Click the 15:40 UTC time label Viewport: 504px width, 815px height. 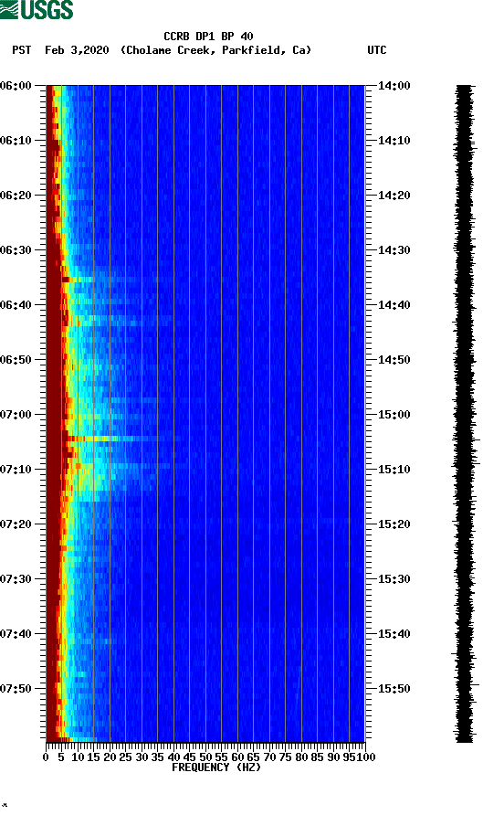point(394,634)
